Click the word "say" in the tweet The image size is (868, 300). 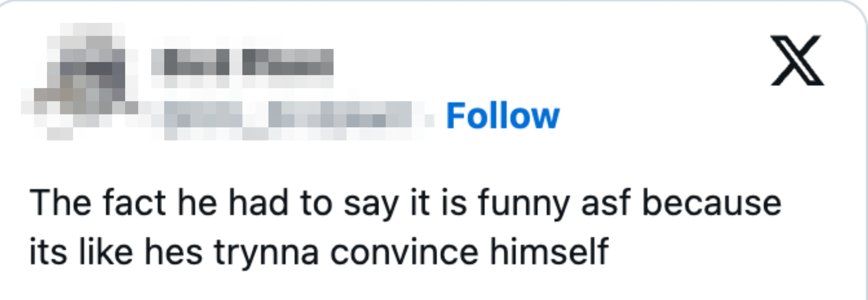[x=371, y=203]
